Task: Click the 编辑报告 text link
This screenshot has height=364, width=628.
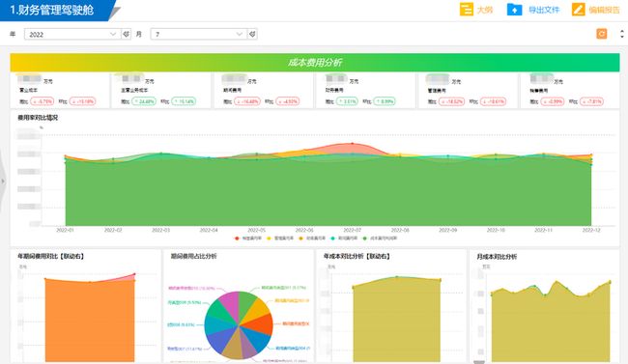Action: tap(605, 10)
